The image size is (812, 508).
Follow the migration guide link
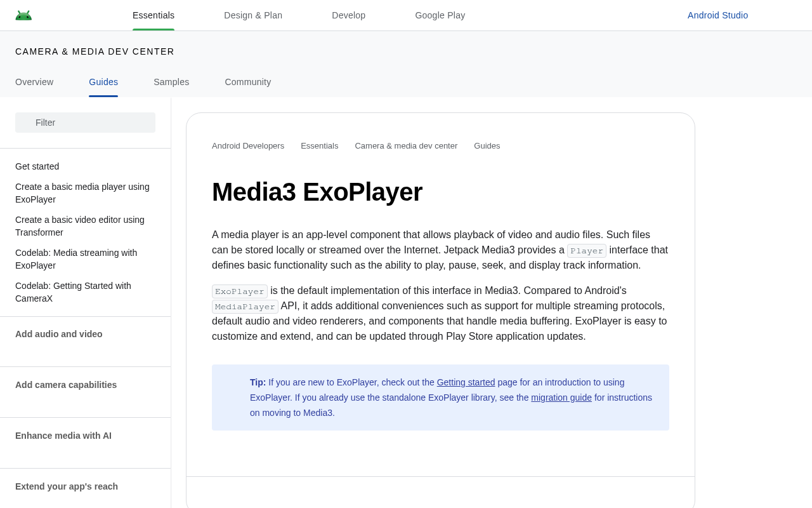click(x=561, y=398)
